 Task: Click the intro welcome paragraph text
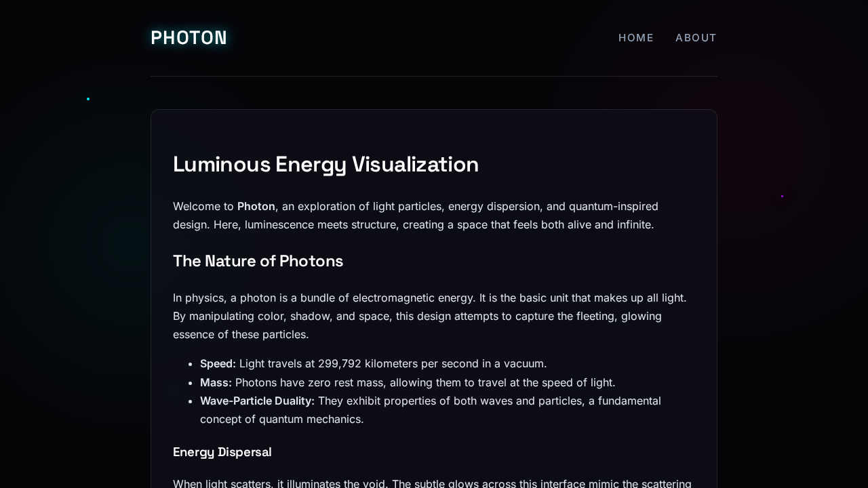[x=415, y=214]
